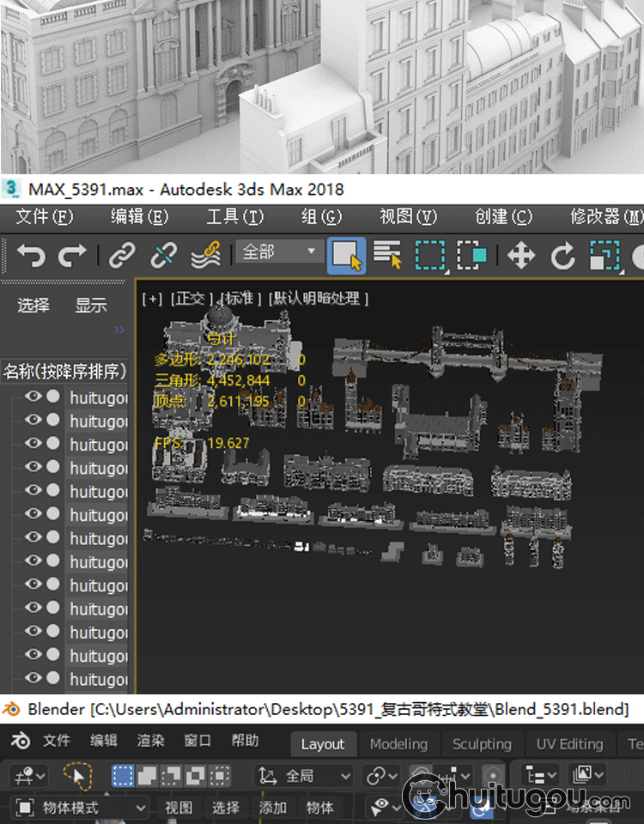This screenshot has height=824, width=644.
Task: Click the Redo arrow in 3ds Max toolbar
Action: [x=72, y=256]
